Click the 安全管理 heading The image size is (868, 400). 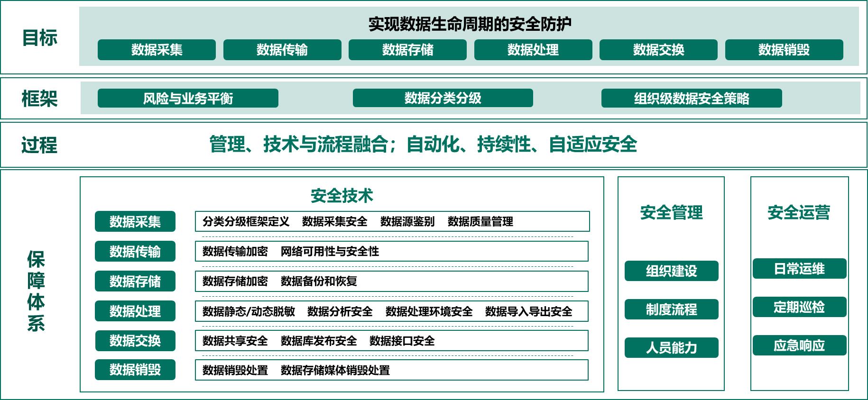pyautogui.click(x=672, y=212)
